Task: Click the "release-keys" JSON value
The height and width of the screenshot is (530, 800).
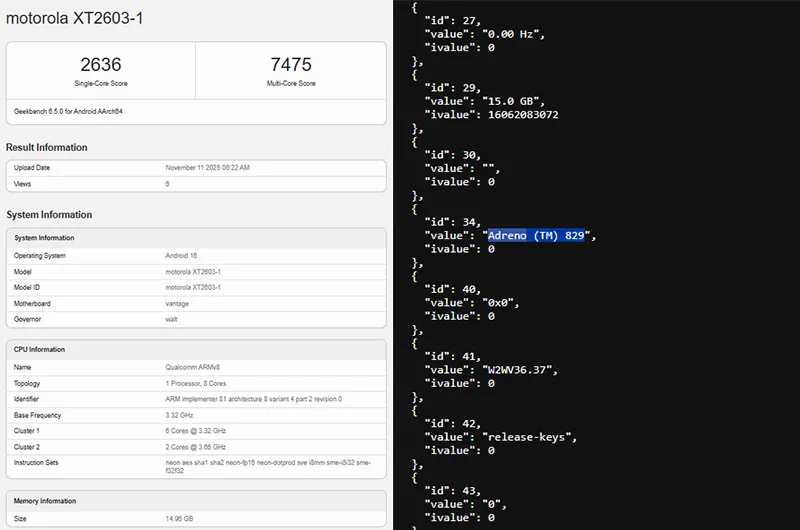Action: 530,437
